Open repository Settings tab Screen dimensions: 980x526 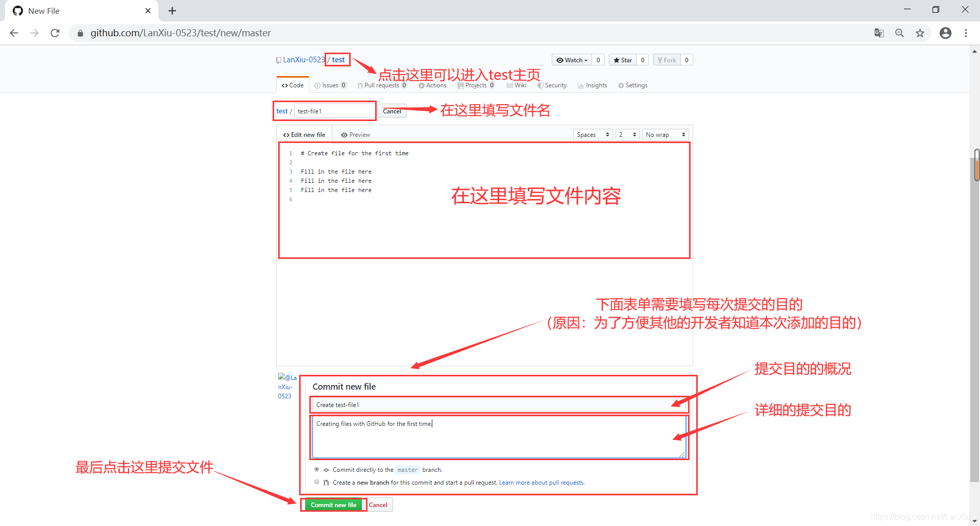632,85
